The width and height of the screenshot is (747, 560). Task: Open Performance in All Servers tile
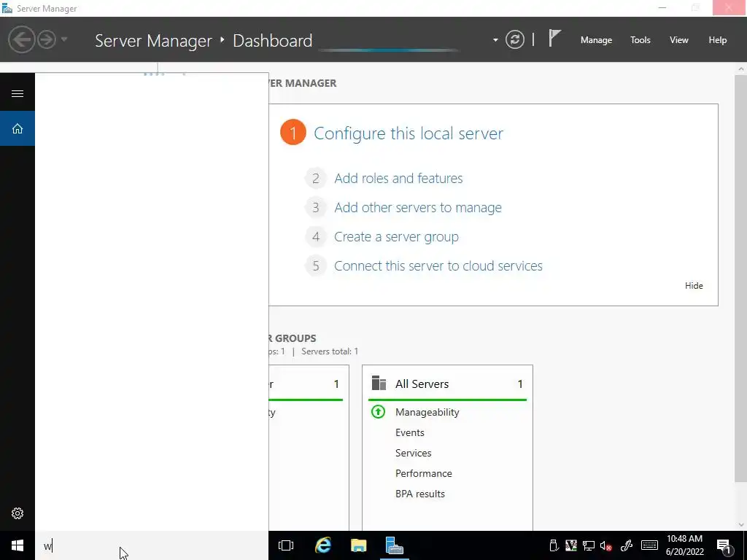pyautogui.click(x=424, y=474)
